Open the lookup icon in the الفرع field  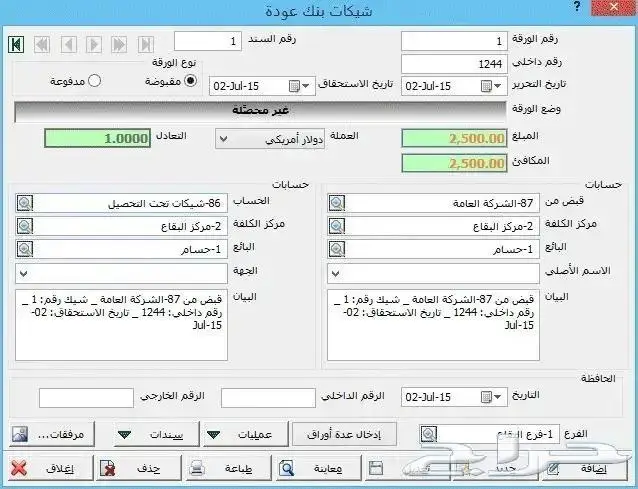(428, 434)
